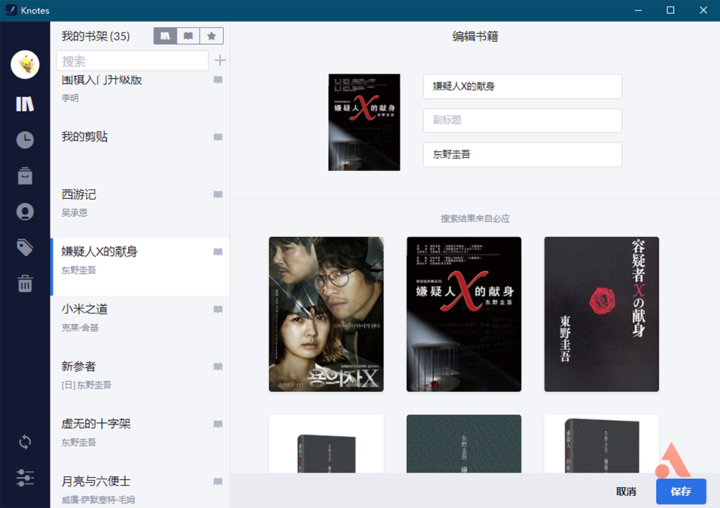Image resolution: width=720 pixels, height=508 pixels.
Task: Open the settings sliders icon
Action: coord(25,478)
